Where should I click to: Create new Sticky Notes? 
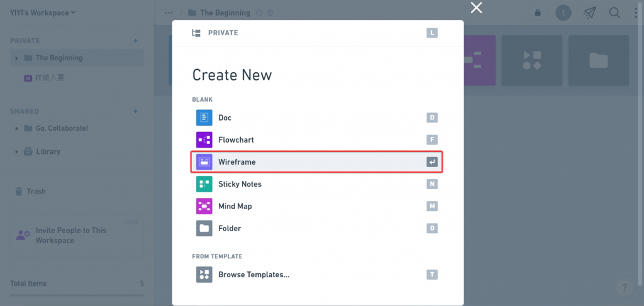317,184
